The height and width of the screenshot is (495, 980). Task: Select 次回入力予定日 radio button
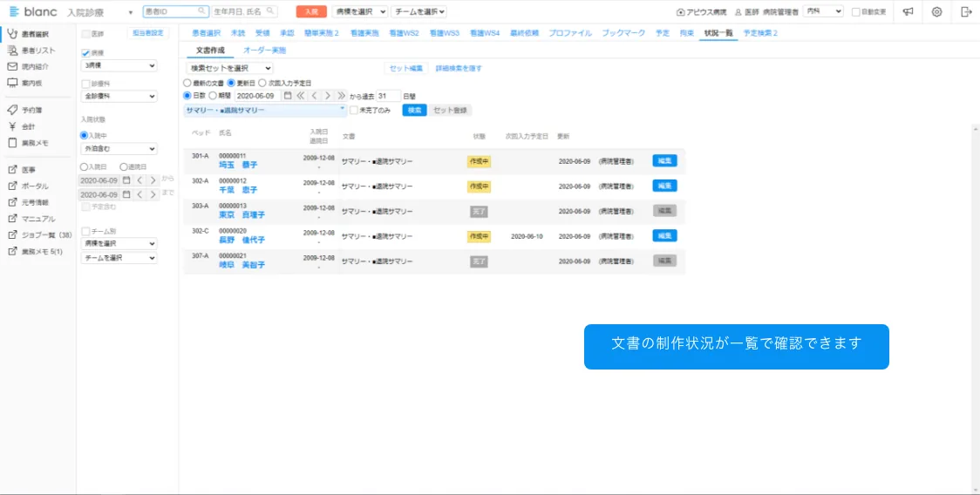[x=262, y=83]
